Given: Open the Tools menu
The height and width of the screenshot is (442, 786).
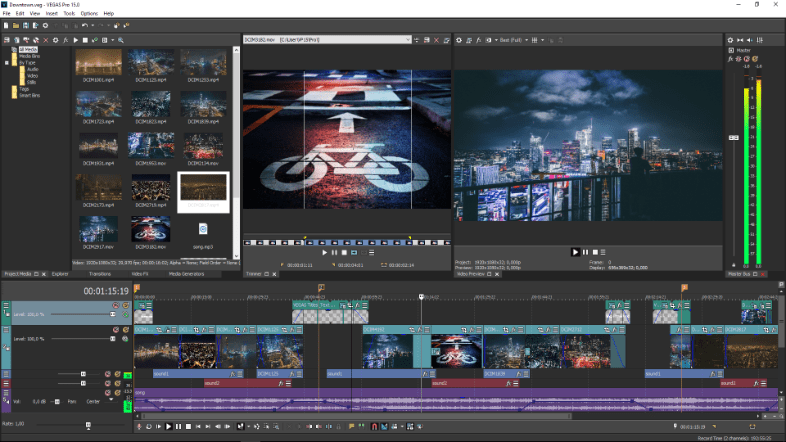Looking at the screenshot, I should (x=69, y=13).
